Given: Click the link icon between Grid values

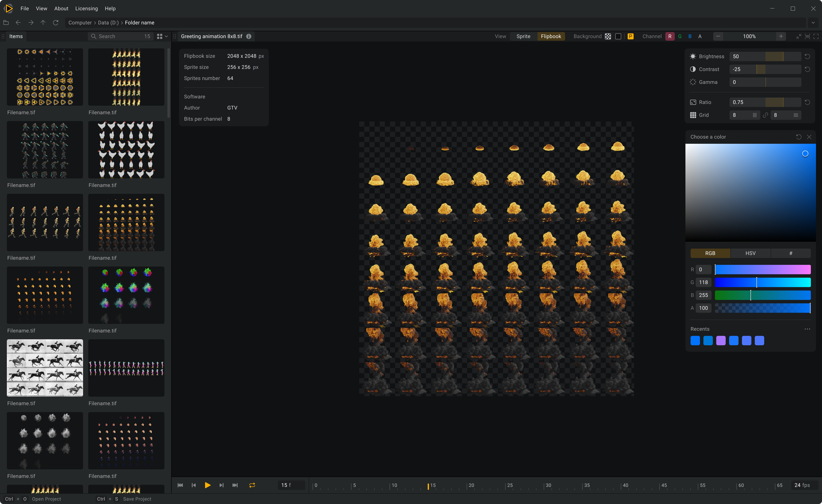Looking at the screenshot, I should pyautogui.click(x=766, y=115).
